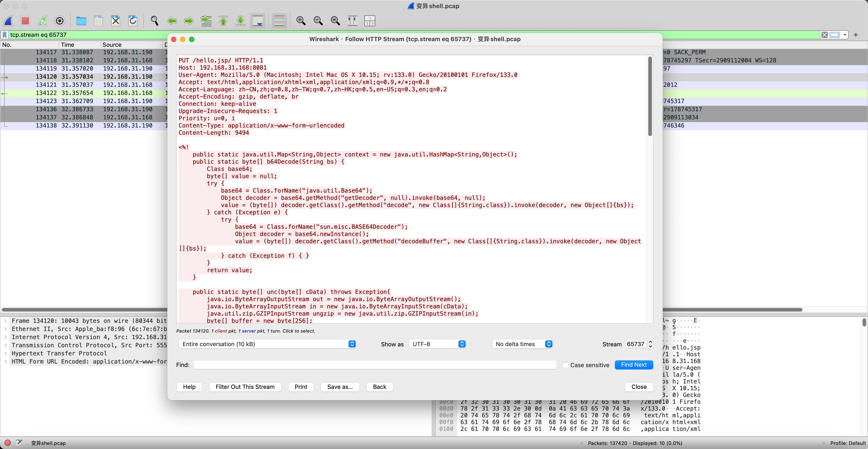Click resize columns to fit content icon
Image resolution: width=868 pixels, height=449 pixels.
352,21
